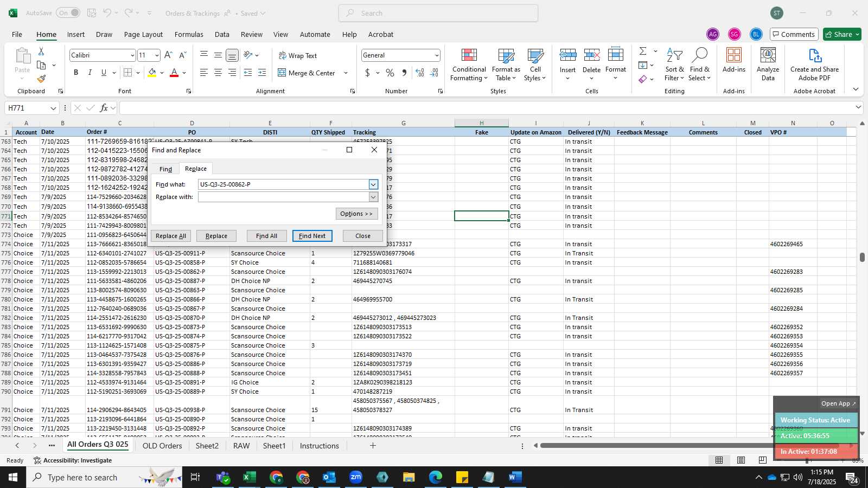
Task: Apply Center horizontal alignment
Action: coord(218,73)
